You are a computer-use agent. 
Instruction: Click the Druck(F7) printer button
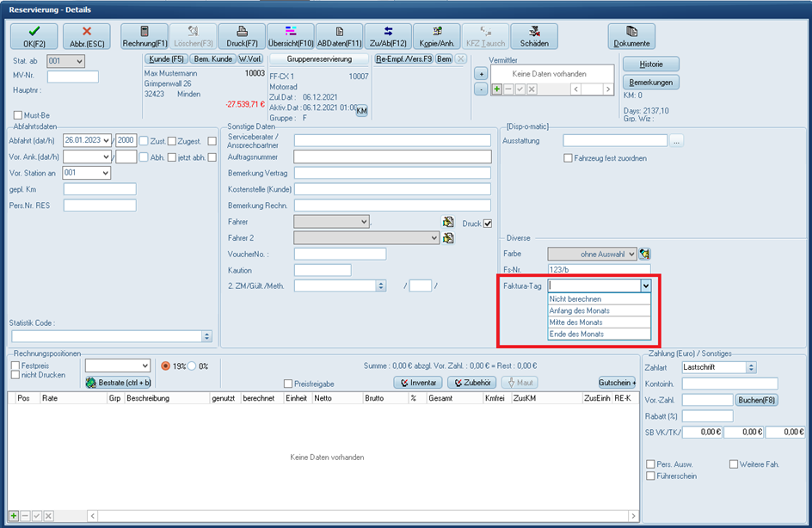[242, 36]
